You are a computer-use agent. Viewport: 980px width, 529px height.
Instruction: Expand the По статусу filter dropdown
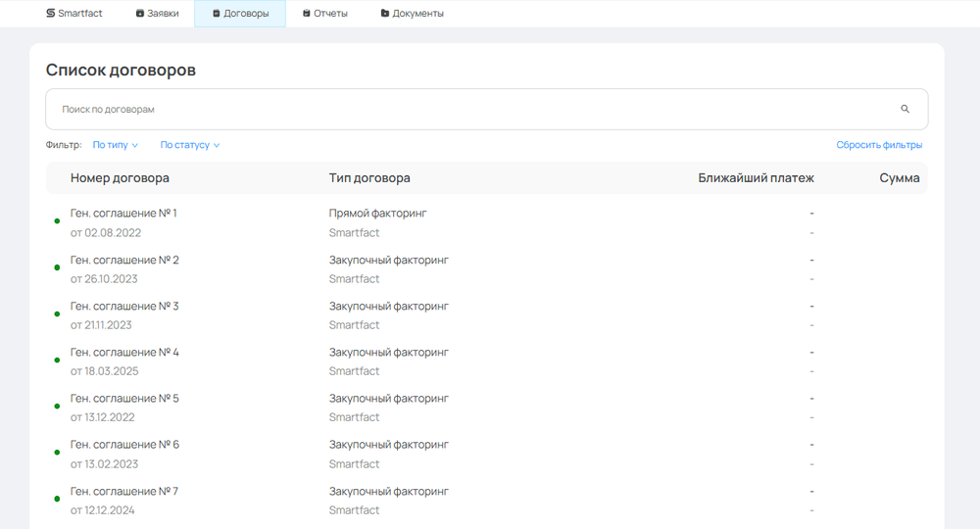tap(190, 145)
